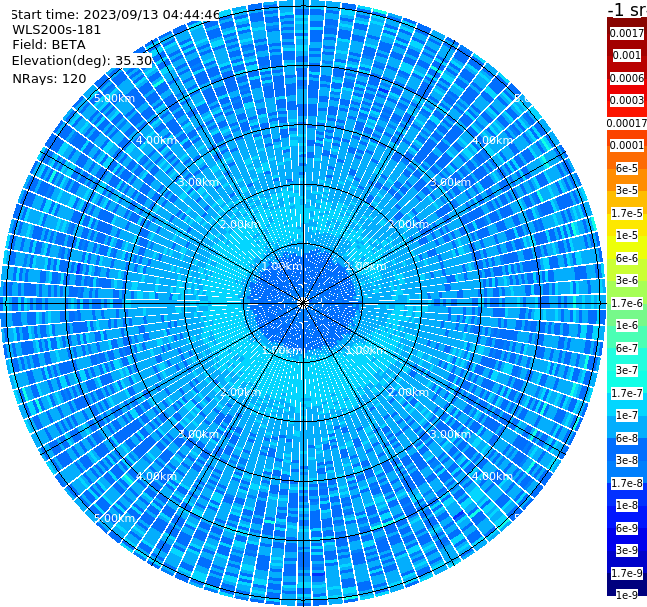
Task: Click the 6e-9 colorbar tick label
Action: click(x=627, y=528)
